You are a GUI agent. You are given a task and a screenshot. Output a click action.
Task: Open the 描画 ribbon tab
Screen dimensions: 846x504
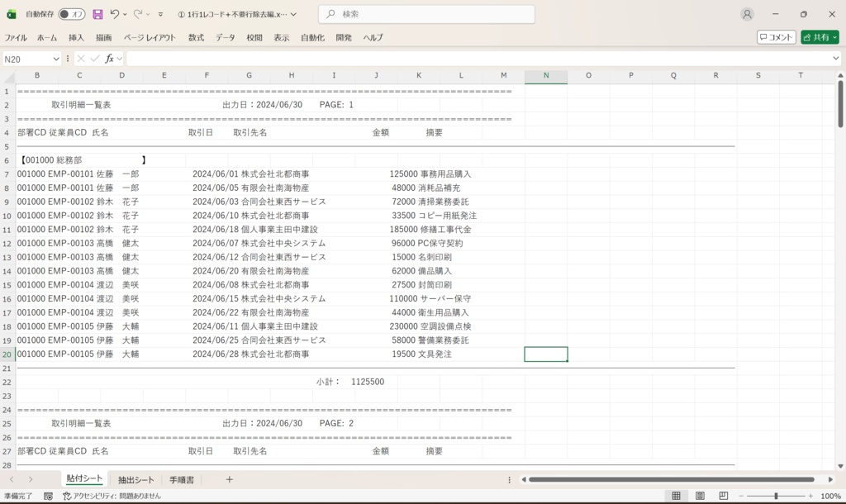[x=103, y=38]
